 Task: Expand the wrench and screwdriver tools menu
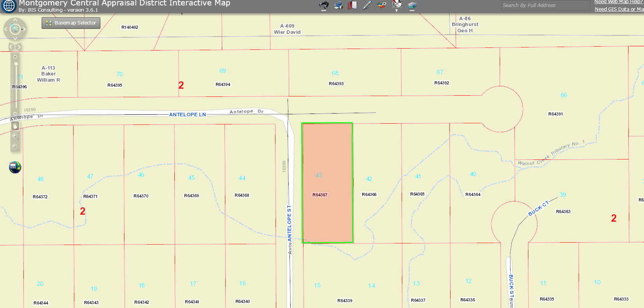pos(397,5)
